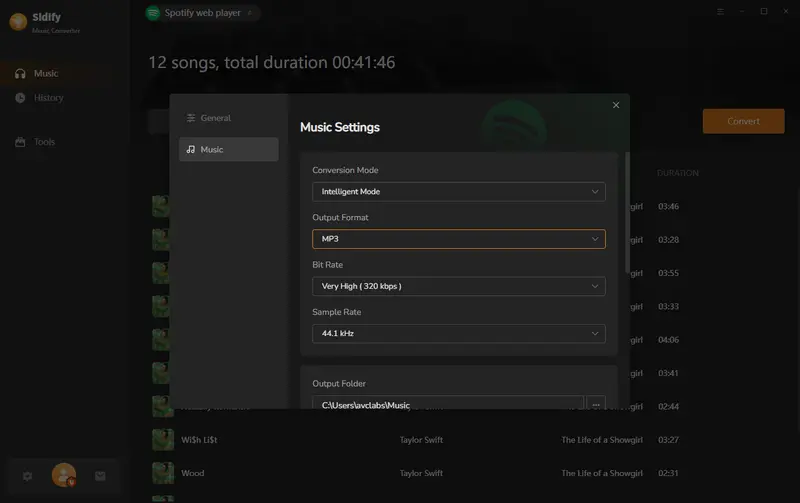
Task: Open the Music section in the sidebar
Action: pos(46,73)
